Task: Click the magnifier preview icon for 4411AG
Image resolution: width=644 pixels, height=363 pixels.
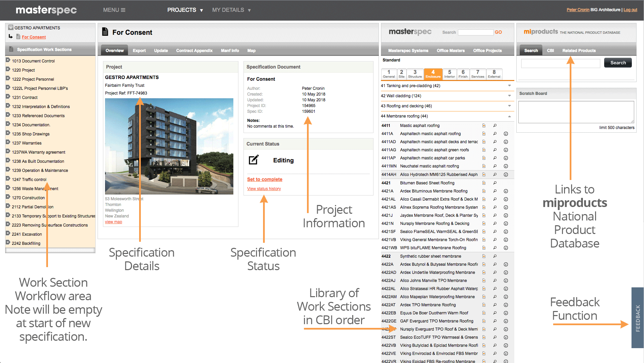Action: 495,150
